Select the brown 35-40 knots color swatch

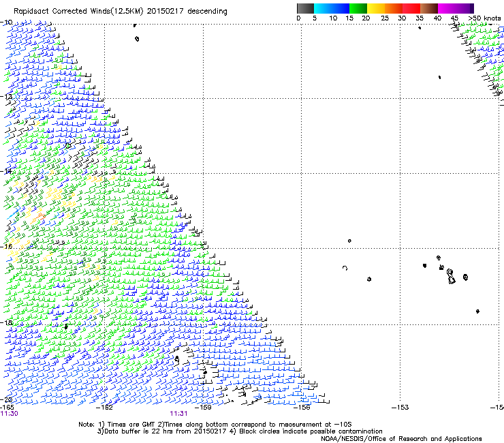coord(429,8)
